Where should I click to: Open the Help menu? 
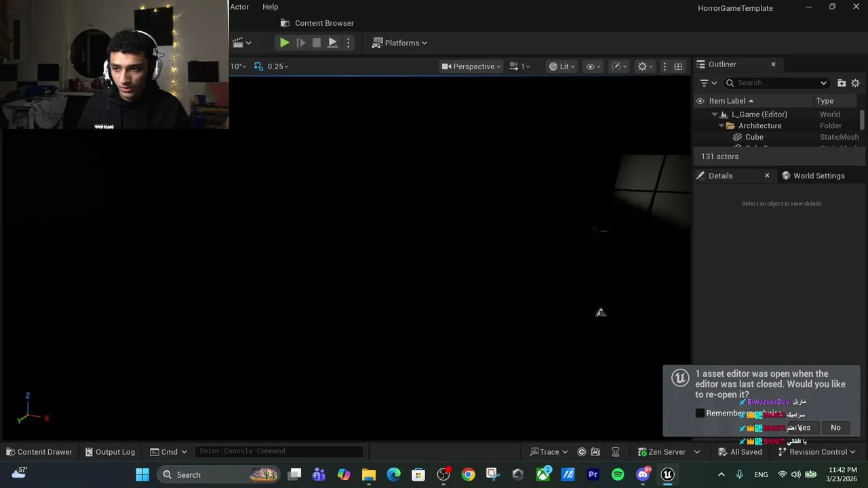pyautogui.click(x=270, y=7)
